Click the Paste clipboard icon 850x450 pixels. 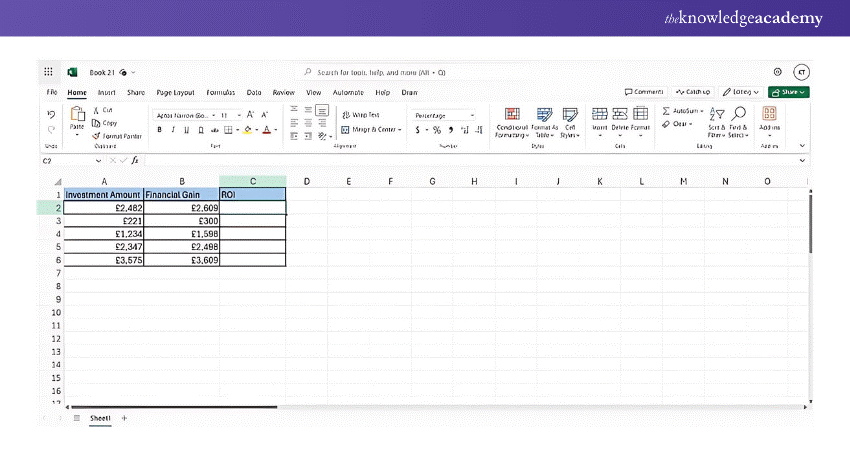77,116
